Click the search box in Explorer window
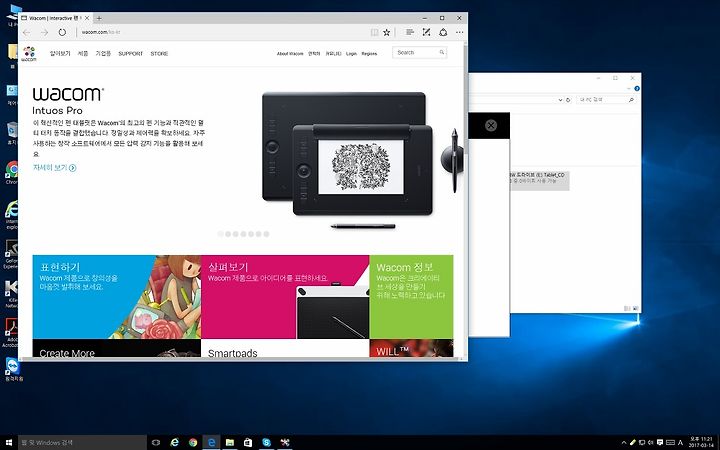 [x=606, y=100]
